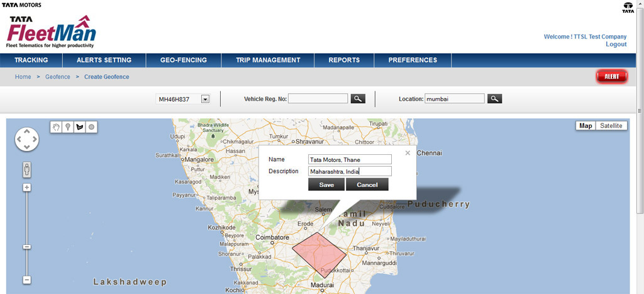
Task: Cancel geofence creation
Action: point(367,184)
